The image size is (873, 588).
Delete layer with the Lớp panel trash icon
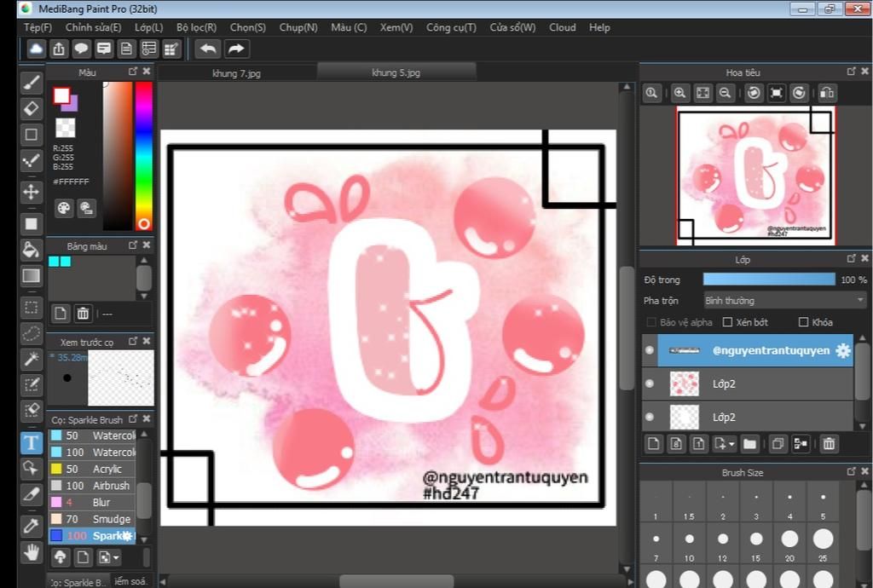829,444
